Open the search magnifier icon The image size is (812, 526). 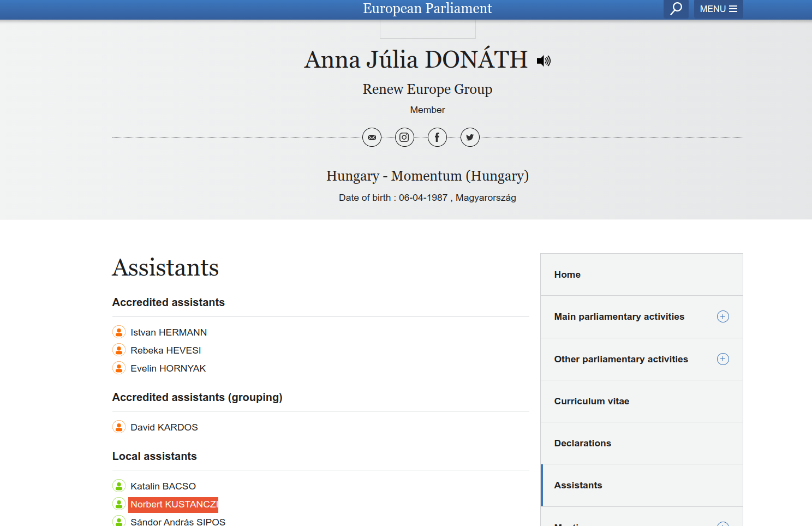point(676,9)
